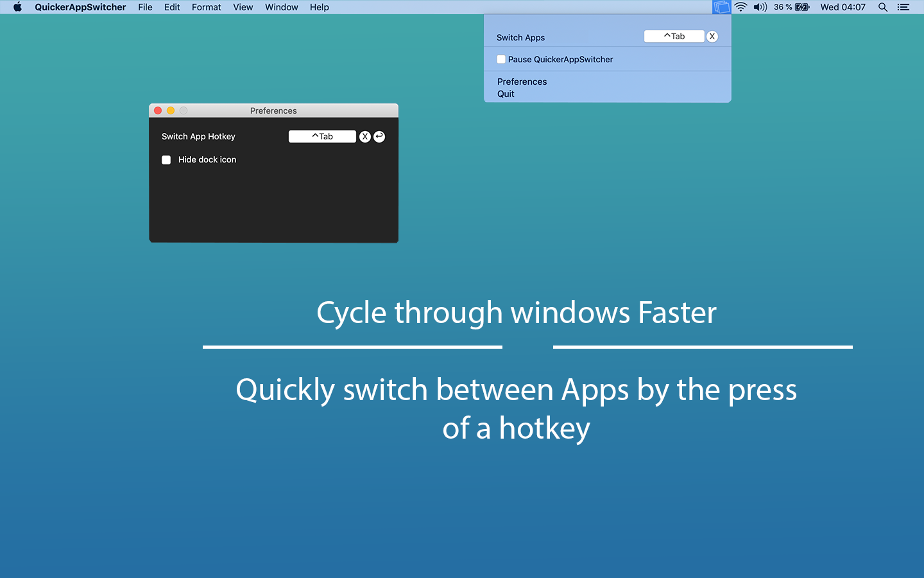Image resolution: width=924 pixels, height=578 pixels.
Task: Open Spotlight search icon
Action: (x=883, y=7)
